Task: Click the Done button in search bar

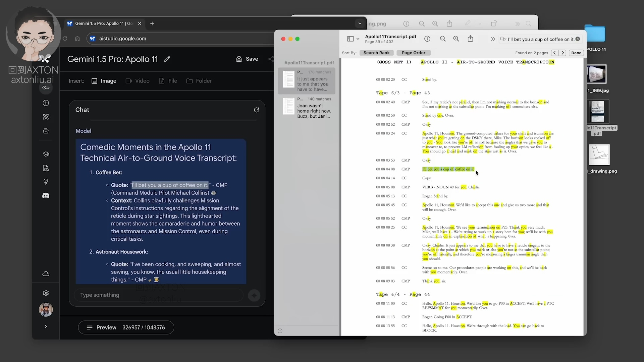Action: click(576, 53)
